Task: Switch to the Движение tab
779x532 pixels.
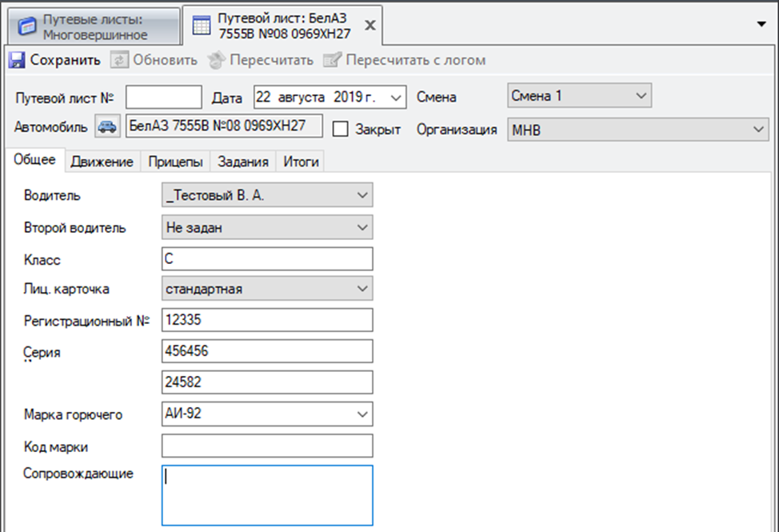Action: (x=102, y=162)
